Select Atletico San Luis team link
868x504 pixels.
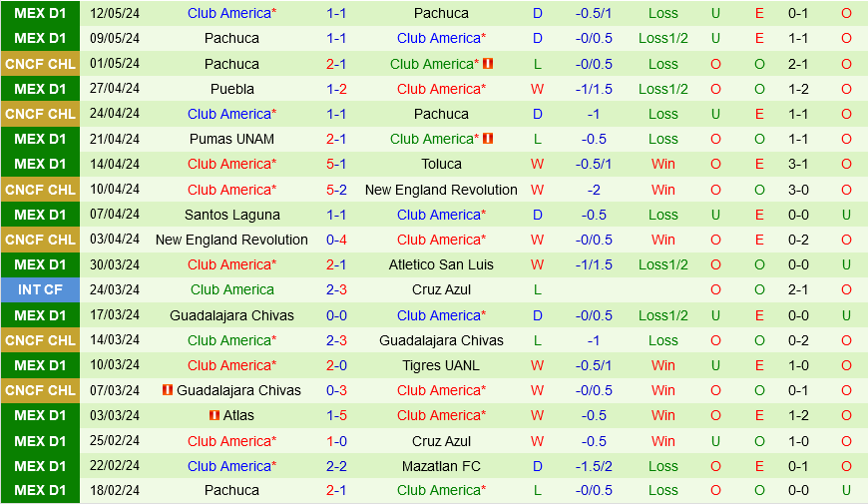coord(441,264)
